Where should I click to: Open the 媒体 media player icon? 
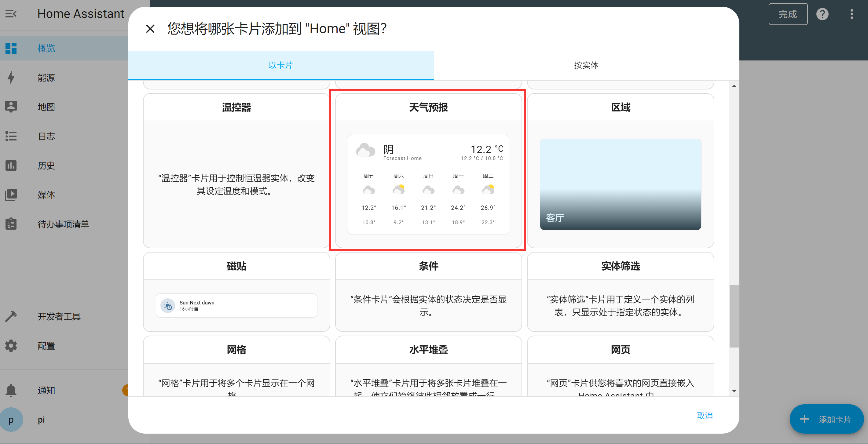click(11, 195)
